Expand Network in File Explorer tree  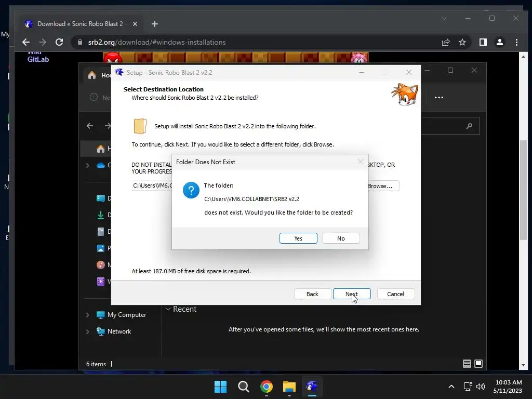[x=87, y=331]
